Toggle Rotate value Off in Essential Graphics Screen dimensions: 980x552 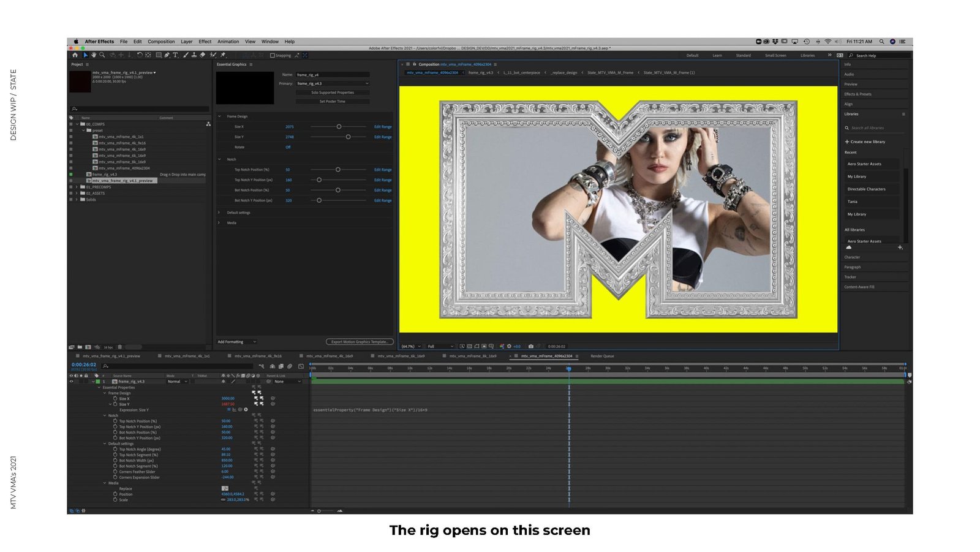click(288, 147)
